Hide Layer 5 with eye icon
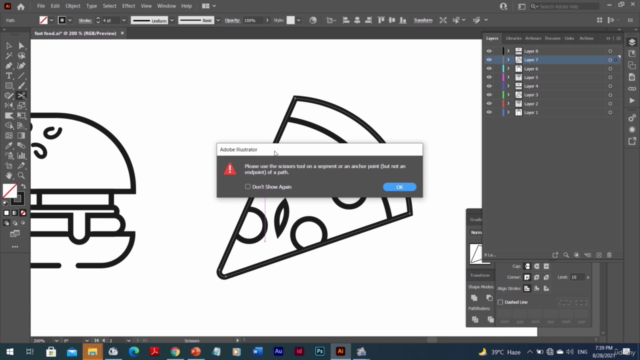Viewport: 640px width, 360px height. 489,77
